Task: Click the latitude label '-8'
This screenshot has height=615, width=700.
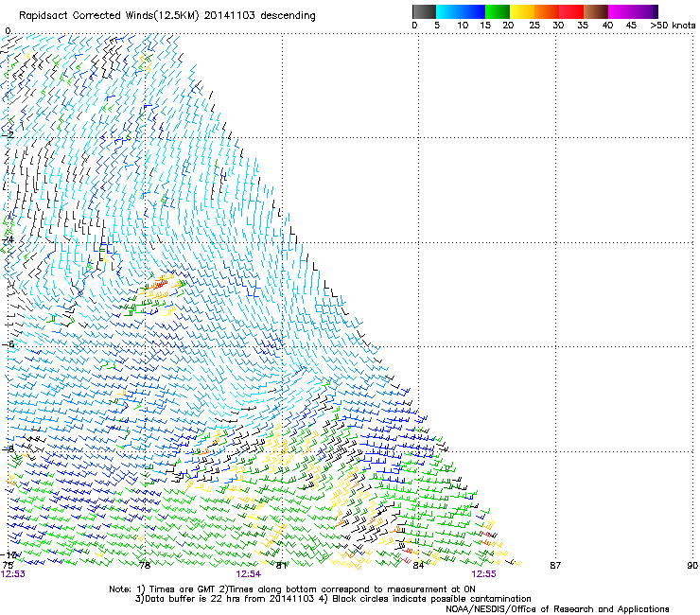Action: [8, 448]
